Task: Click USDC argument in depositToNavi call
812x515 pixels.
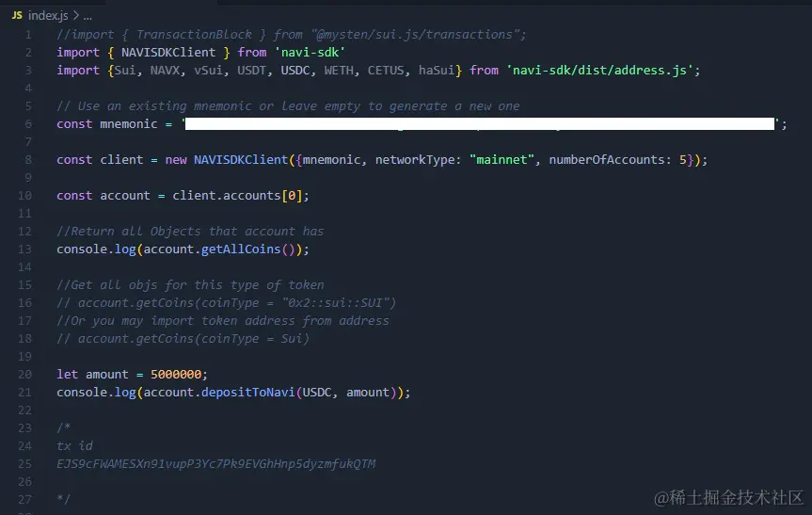Action: [316, 393]
